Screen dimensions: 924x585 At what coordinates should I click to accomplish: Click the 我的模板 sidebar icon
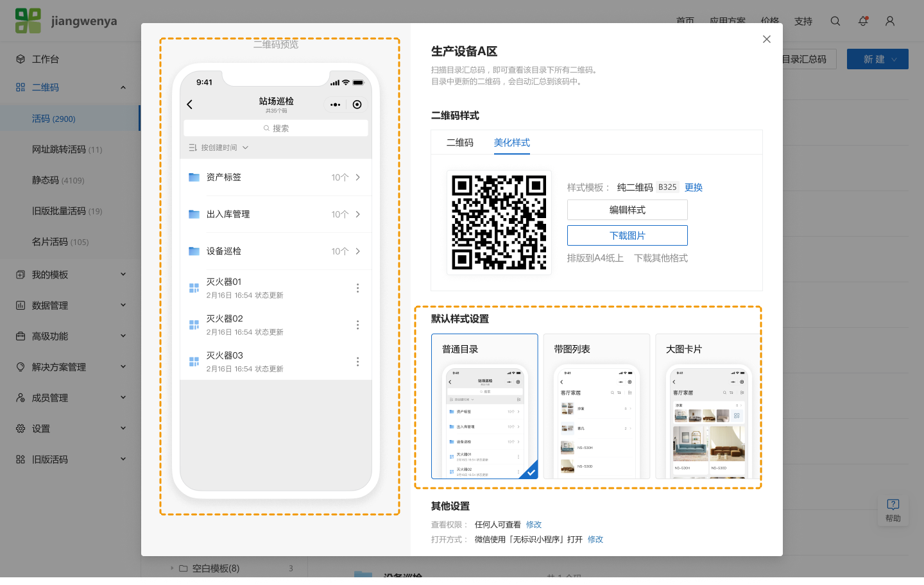[x=21, y=275]
